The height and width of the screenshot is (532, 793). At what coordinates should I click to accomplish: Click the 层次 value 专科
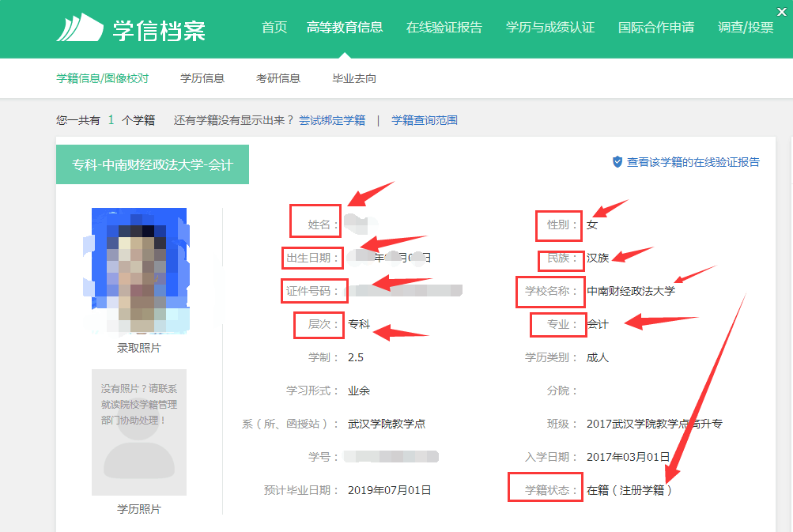(359, 324)
